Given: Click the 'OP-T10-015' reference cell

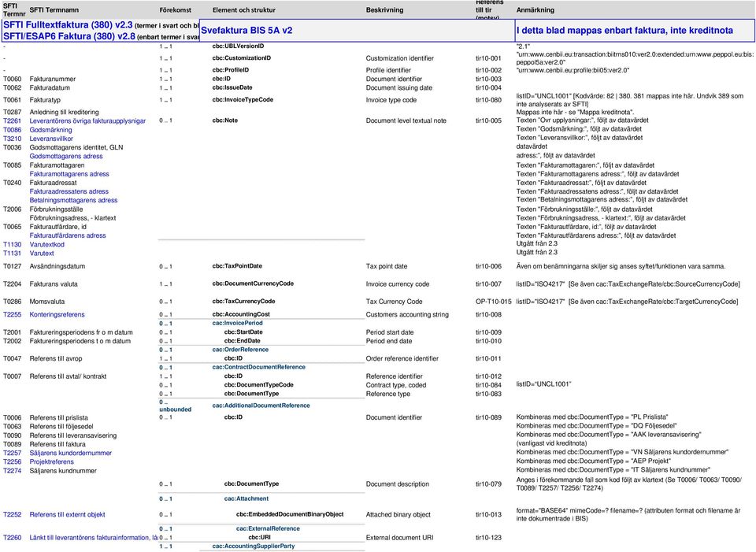Looking at the screenshot, I should point(493,302).
